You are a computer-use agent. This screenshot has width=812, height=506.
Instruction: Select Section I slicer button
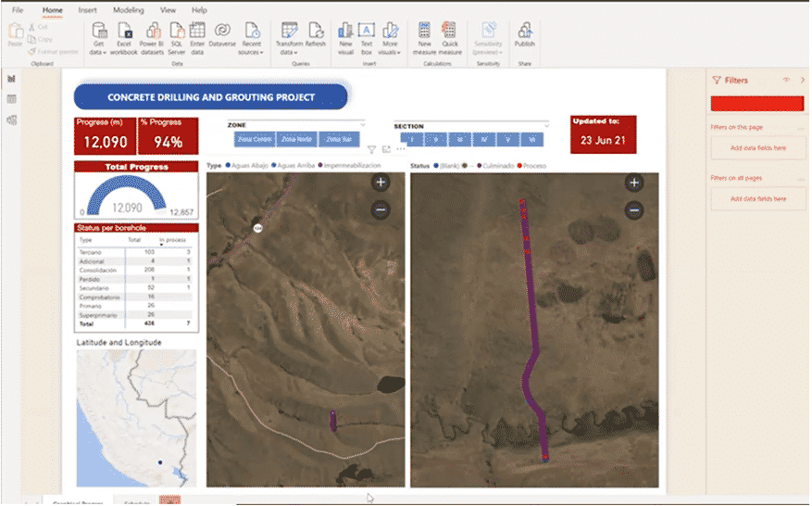(412, 139)
